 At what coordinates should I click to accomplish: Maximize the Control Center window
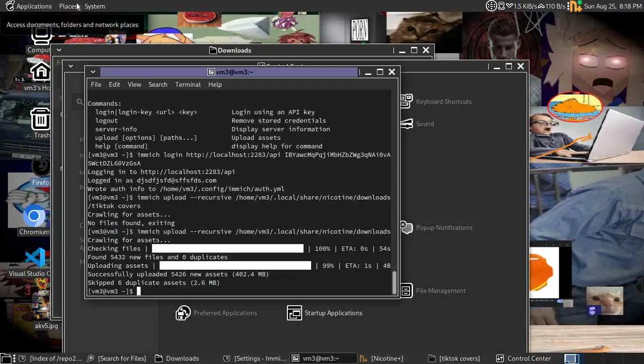coord(509,66)
